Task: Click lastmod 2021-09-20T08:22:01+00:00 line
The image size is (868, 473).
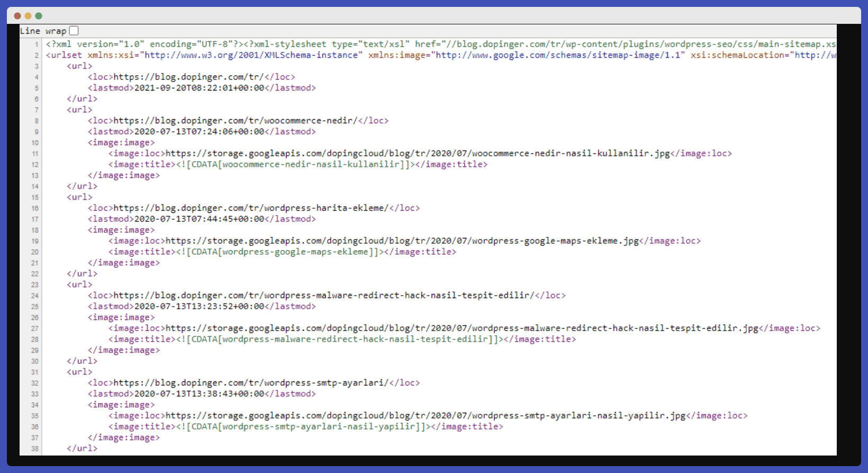Action: pyautogui.click(x=202, y=88)
